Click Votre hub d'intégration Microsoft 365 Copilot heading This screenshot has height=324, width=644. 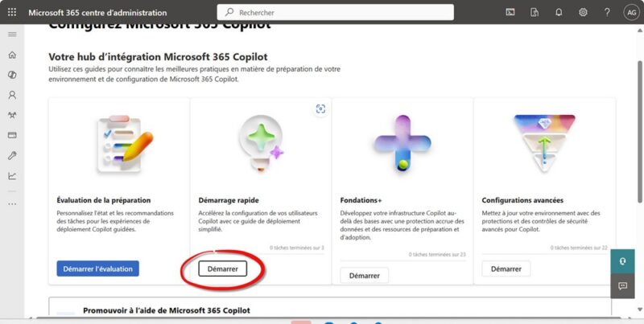(158, 56)
